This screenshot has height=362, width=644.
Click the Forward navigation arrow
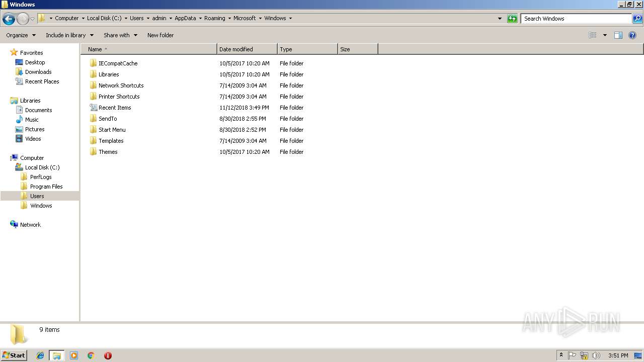[x=23, y=19]
